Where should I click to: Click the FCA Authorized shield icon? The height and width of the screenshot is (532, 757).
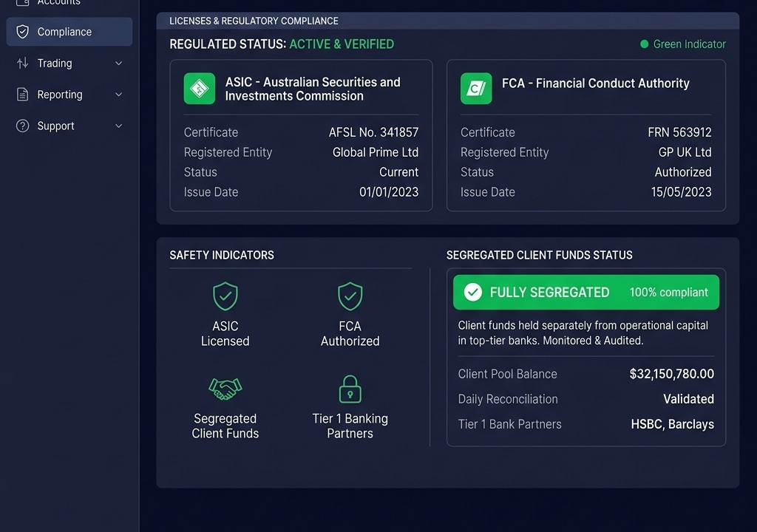point(350,296)
